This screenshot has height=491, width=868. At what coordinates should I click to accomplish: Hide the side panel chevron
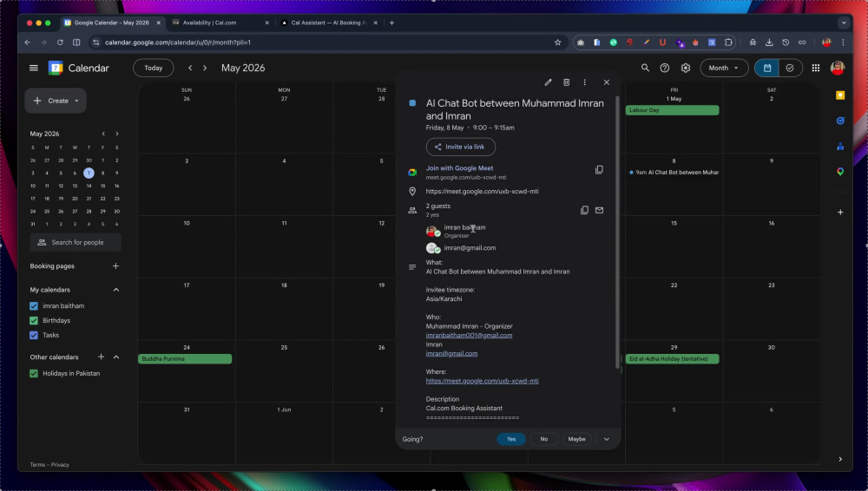click(x=839, y=459)
